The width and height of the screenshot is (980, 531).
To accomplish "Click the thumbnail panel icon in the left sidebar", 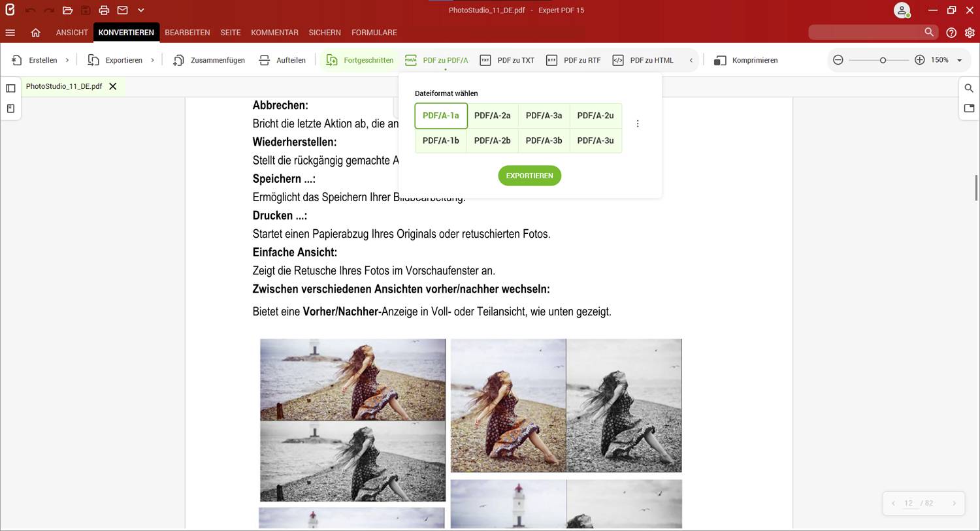I will coord(10,88).
